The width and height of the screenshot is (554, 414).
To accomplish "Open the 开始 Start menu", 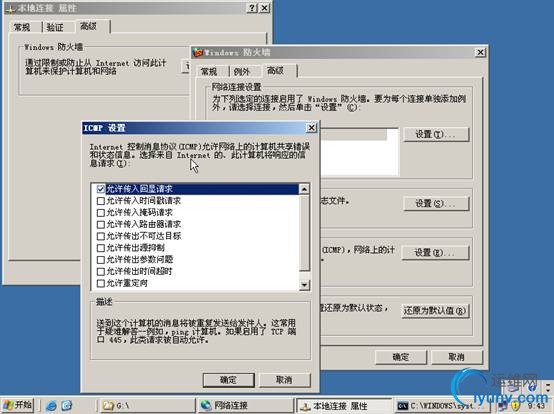I will point(18,405).
